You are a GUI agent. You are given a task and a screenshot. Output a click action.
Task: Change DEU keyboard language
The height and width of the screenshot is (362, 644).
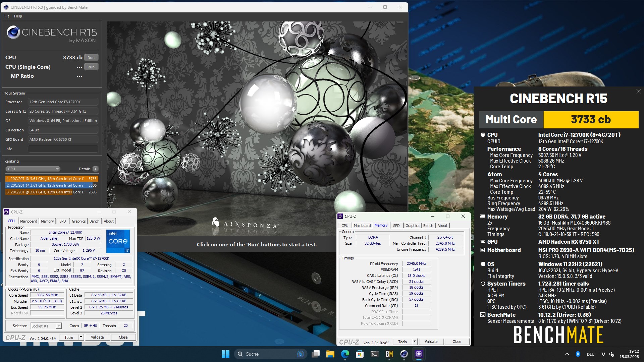[x=591, y=354]
